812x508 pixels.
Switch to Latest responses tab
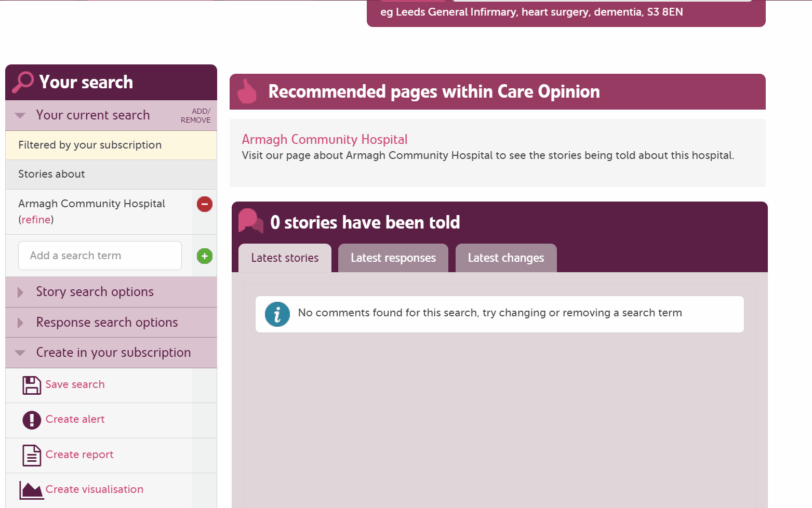click(393, 258)
